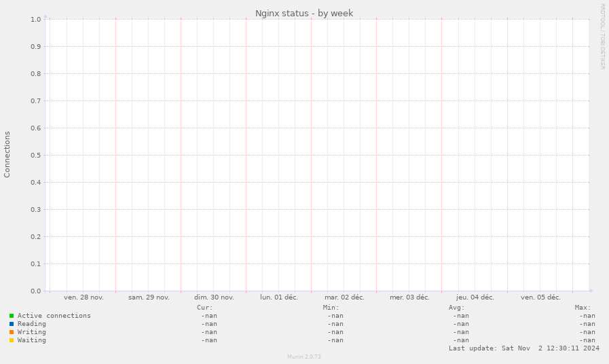Click the 'lun. 01 déc.' date label

(279, 297)
